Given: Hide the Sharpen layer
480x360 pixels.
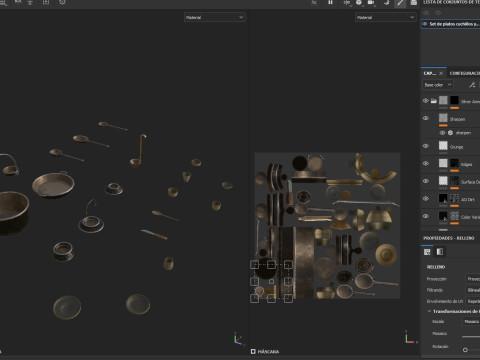Looking at the screenshot, I should tap(426, 118).
